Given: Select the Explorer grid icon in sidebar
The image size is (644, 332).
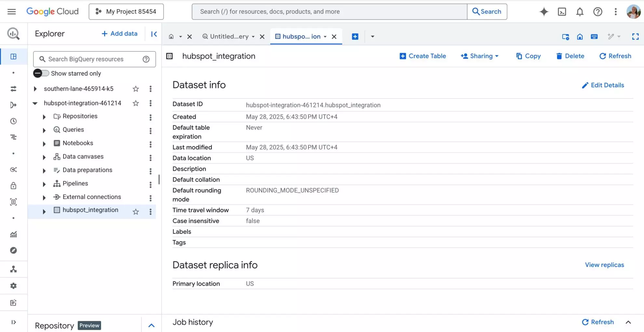Looking at the screenshot, I should pos(13,56).
